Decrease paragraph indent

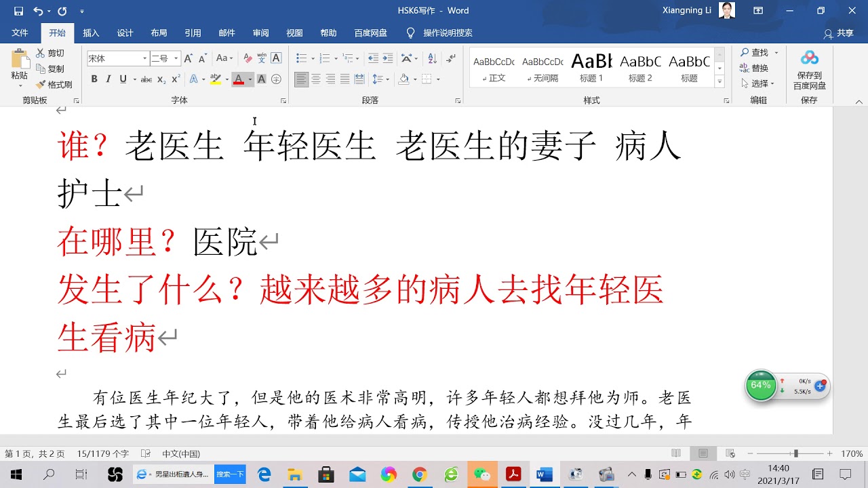point(374,59)
